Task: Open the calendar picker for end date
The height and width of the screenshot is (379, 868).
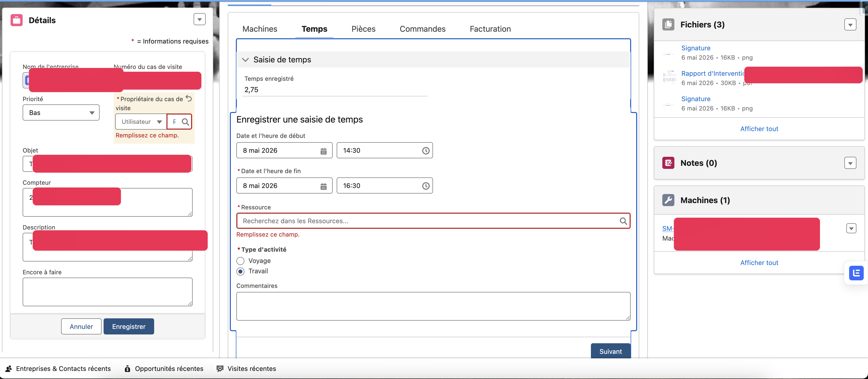Action: coord(323,186)
